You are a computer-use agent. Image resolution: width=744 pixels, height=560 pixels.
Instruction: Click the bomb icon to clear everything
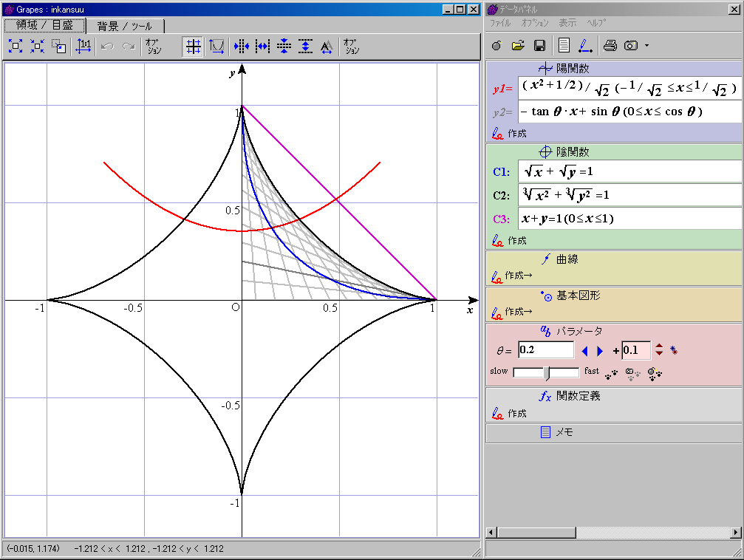pos(496,46)
